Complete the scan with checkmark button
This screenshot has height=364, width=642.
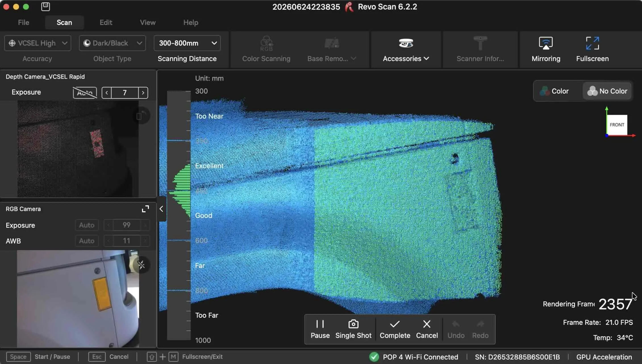pyautogui.click(x=395, y=329)
